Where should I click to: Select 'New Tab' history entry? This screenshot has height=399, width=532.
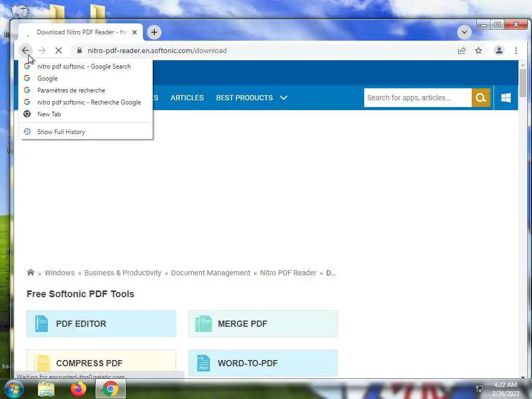86,114
